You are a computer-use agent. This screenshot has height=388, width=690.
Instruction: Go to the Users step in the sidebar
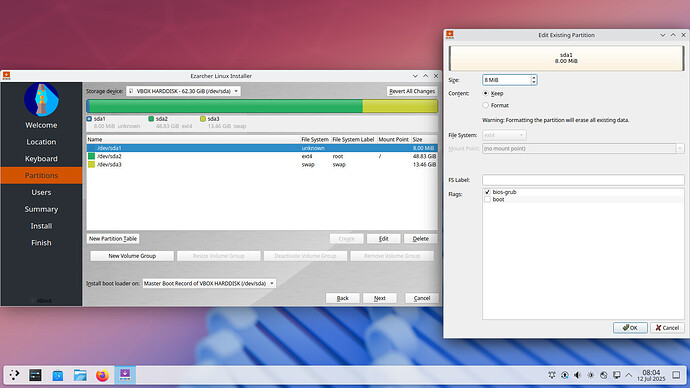[41, 192]
